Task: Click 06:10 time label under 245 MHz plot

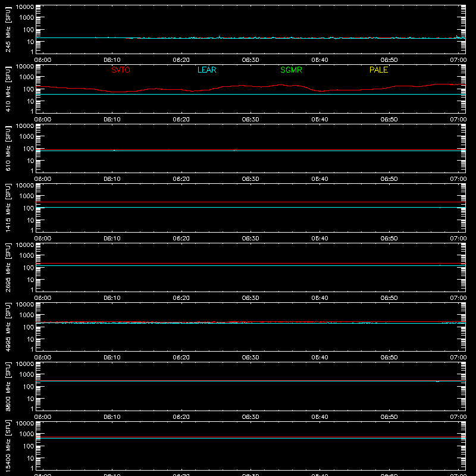Action: click(112, 60)
